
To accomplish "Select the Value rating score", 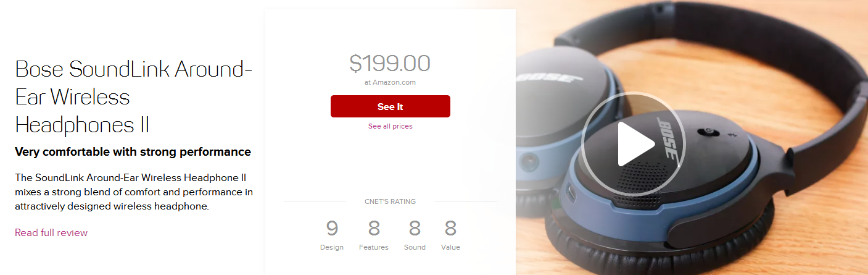I will pos(450,229).
